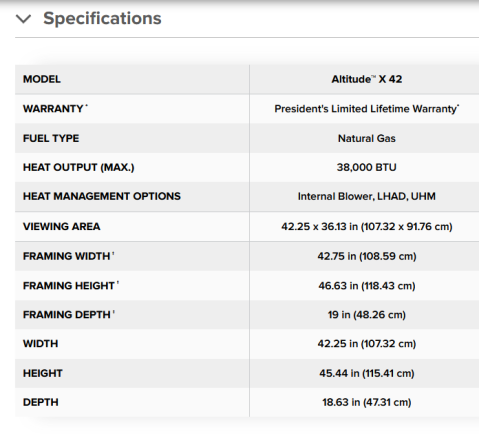Click the 42.25 x 36.13 in value
480x434 pixels.
(x=367, y=227)
